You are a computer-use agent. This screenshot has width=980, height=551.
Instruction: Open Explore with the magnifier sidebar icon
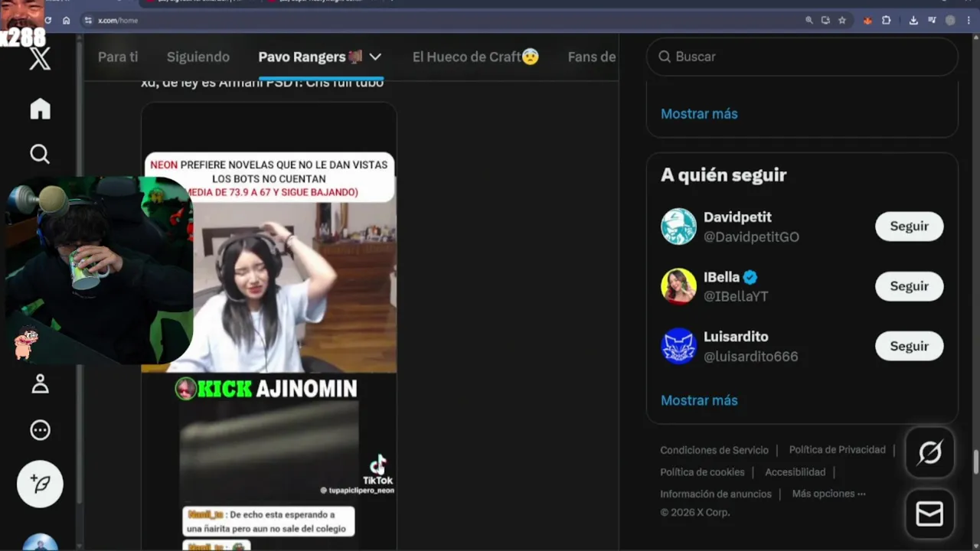(40, 154)
